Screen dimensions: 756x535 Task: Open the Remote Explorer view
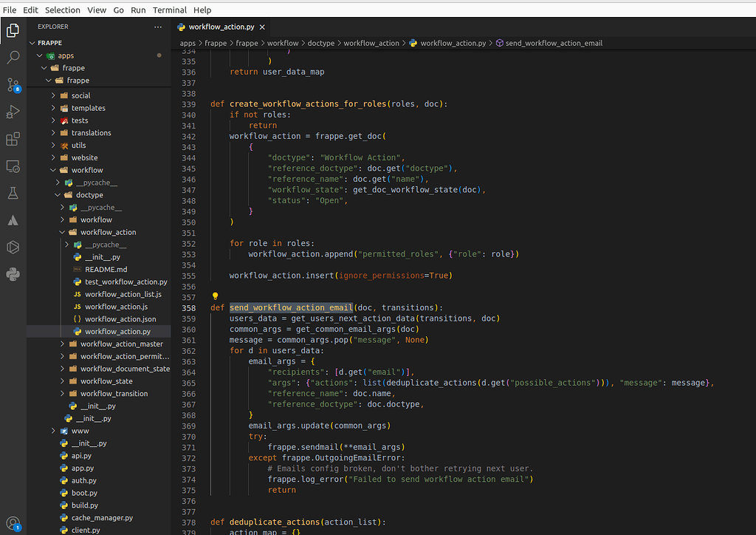(x=13, y=166)
